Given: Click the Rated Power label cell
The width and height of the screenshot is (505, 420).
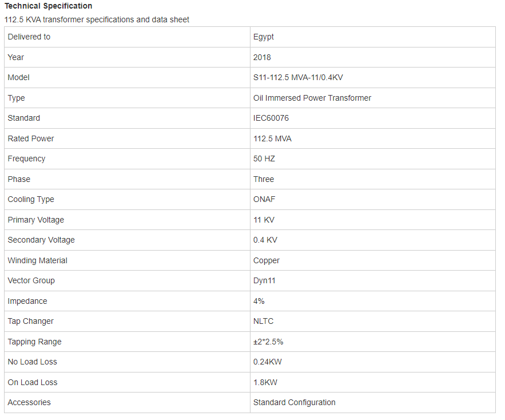Looking at the screenshot, I should tap(127, 138).
